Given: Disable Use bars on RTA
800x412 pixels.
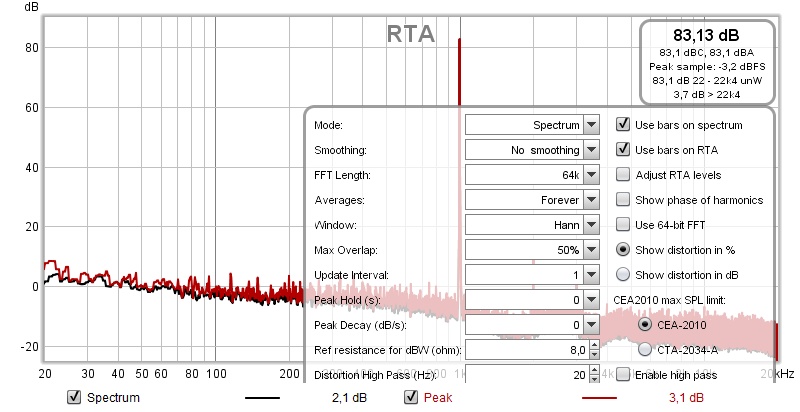Looking at the screenshot, I should coord(623,150).
